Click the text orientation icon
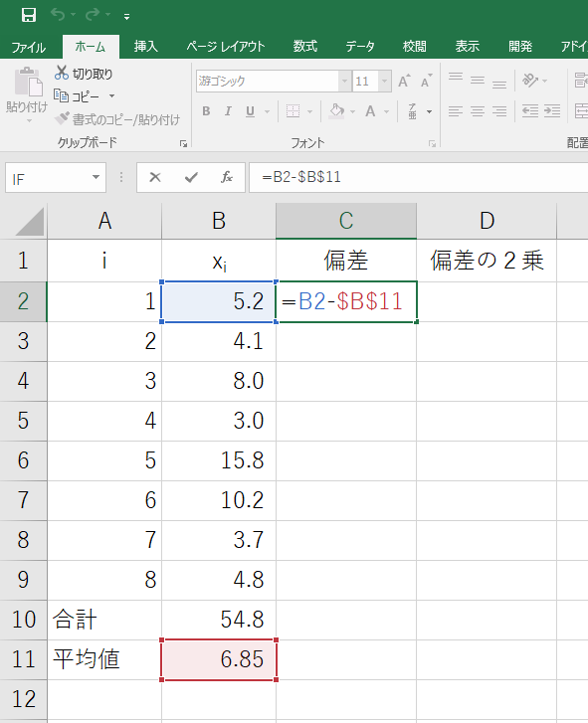 (x=530, y=81)
